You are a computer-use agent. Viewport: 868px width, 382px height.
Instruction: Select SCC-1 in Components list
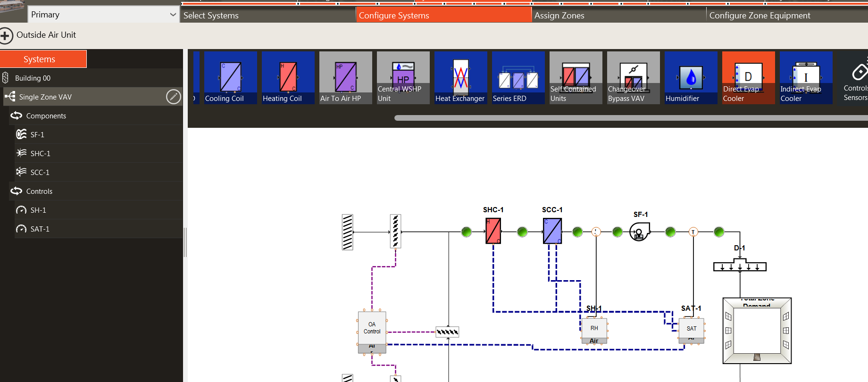[x=99, y=172]
